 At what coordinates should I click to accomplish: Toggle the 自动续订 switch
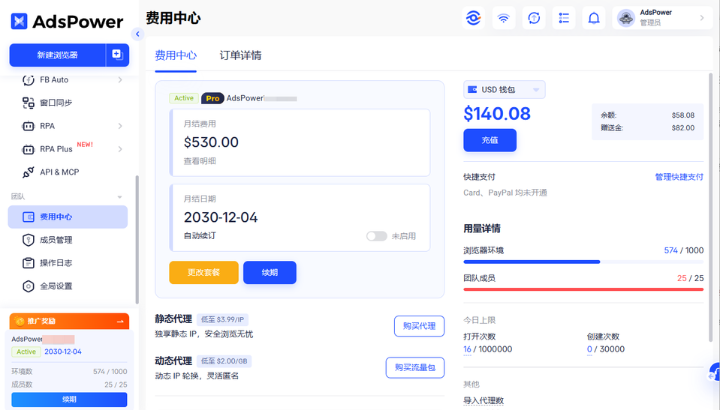(377, 236)
